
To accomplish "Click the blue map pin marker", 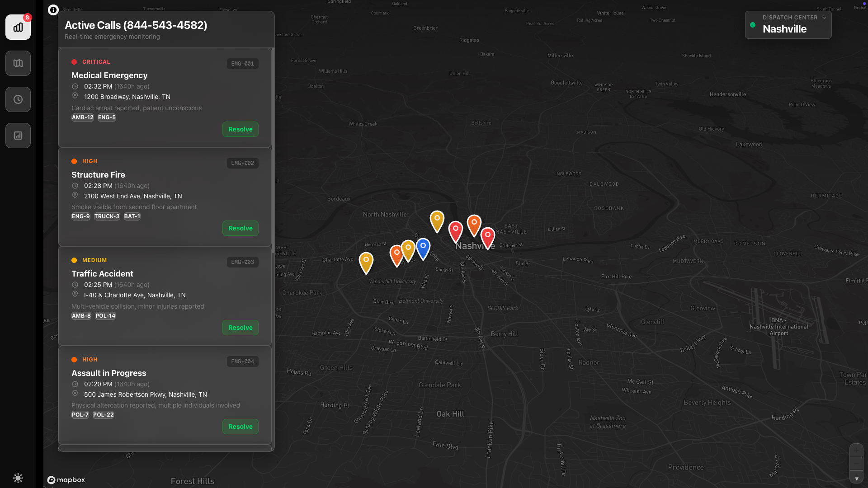I will pos(423,247).
